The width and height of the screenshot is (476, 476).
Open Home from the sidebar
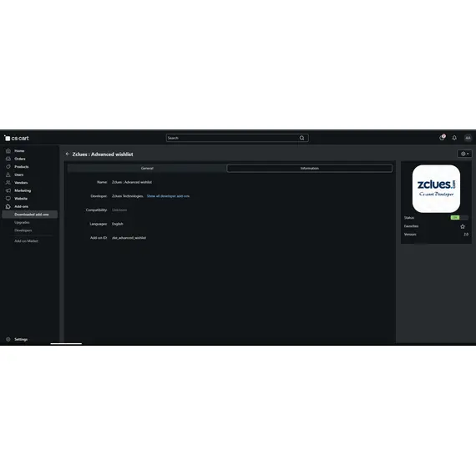[19, 151]
